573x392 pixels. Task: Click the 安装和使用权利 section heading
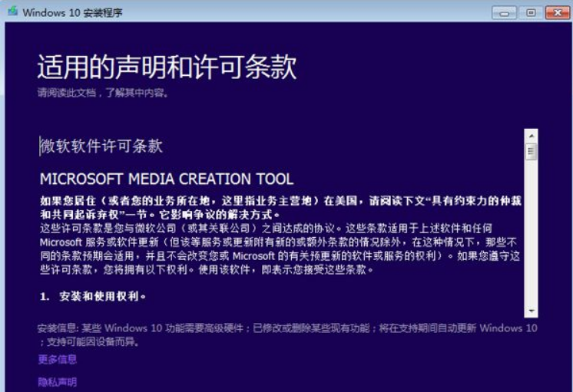coord(92,296)
